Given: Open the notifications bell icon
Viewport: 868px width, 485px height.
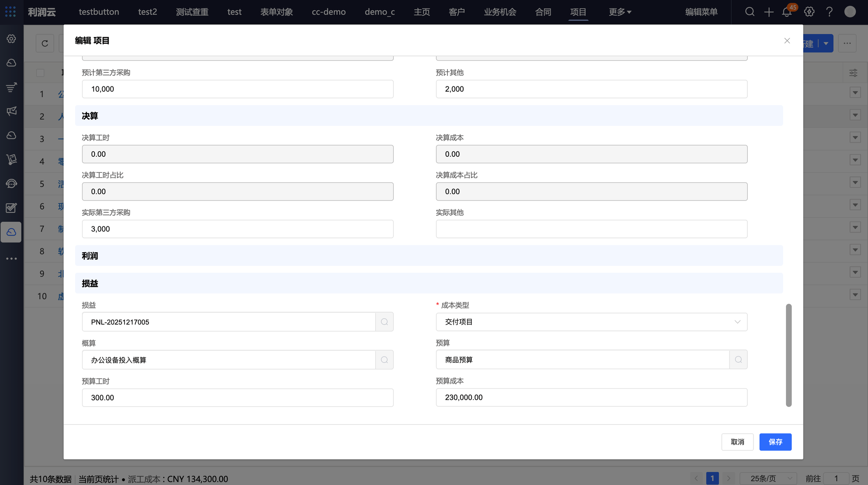Looking at the screenshot, I should 787,12.
